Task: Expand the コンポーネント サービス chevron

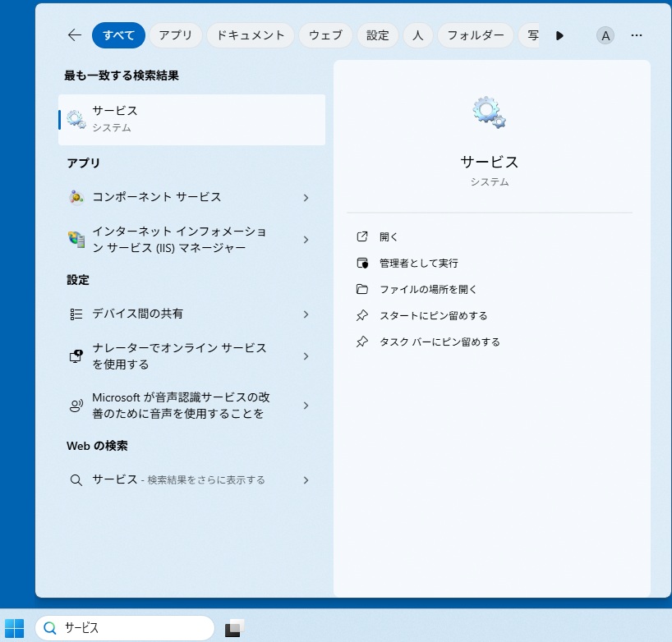Action: click(306, 198)
